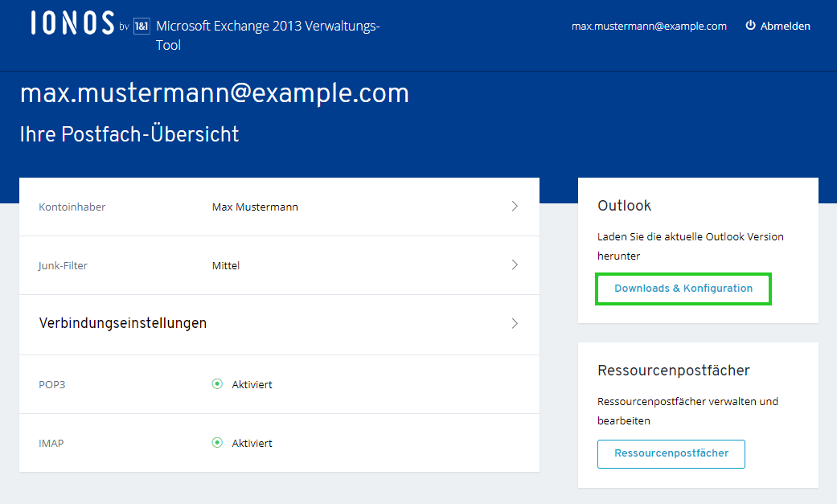The image size is (837, 504).
Task: Click the large max.mustermann@example.com page heading
Action: pos(215,93)
